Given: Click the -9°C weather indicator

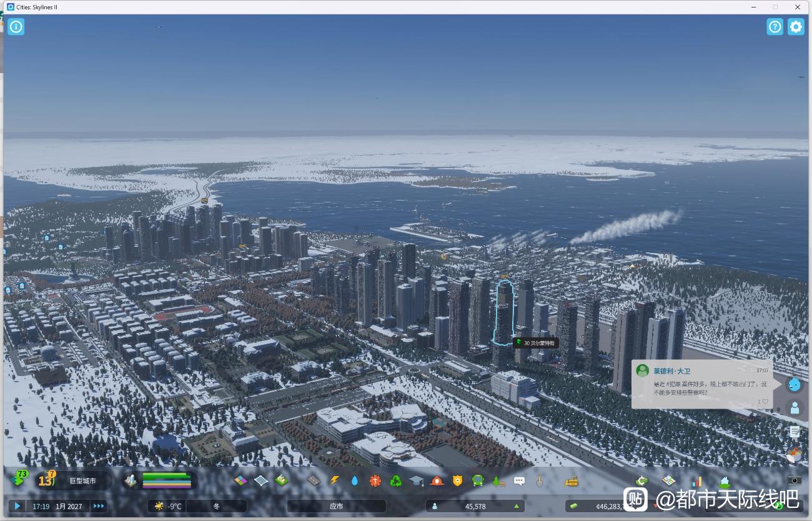Looking at the screenshot, I should 168,506.
